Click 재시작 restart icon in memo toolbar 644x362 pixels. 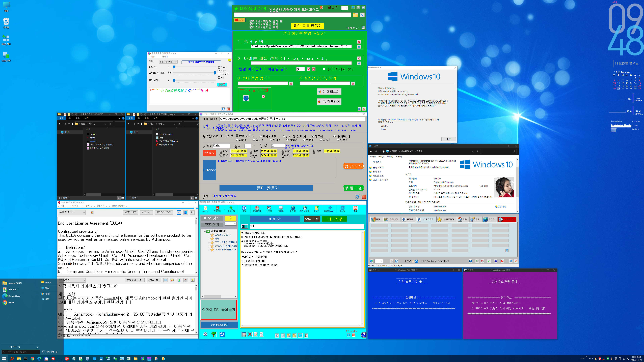point(342,209)
